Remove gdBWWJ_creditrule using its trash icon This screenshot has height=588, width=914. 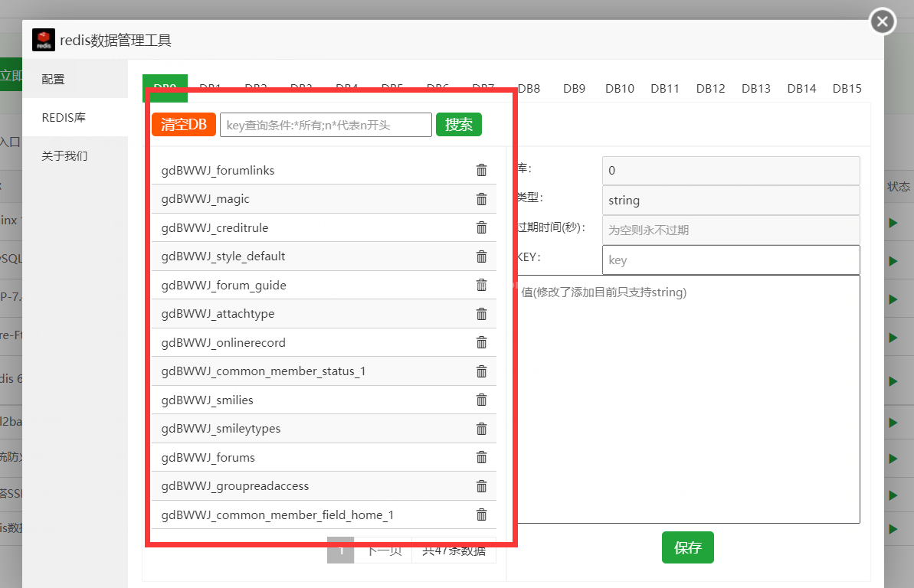click(481, 227)
